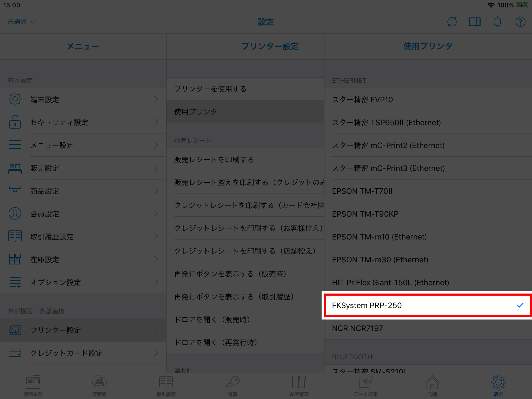Click the 会員設定 person icon
Viewport: 532px width, 399px height.
click(15, 214)
